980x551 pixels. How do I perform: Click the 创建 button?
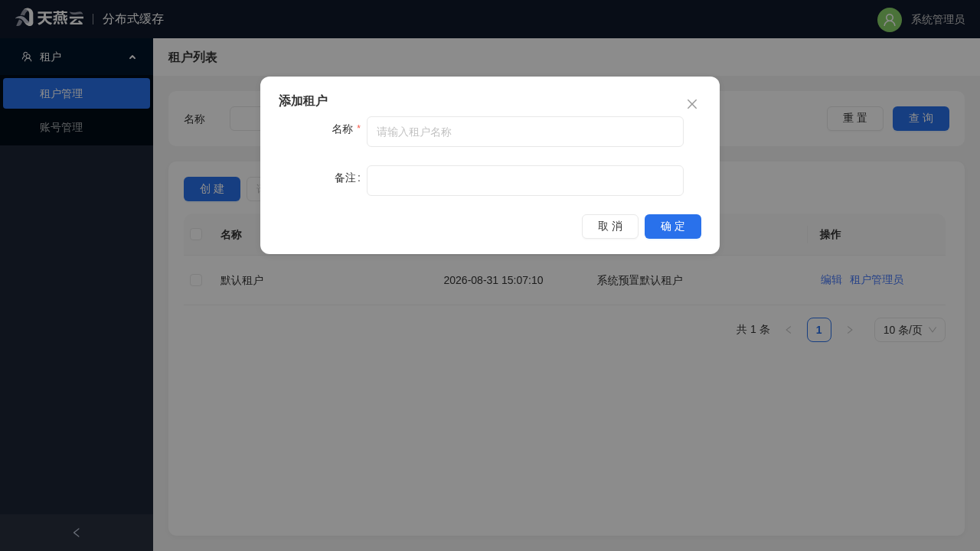212,189
